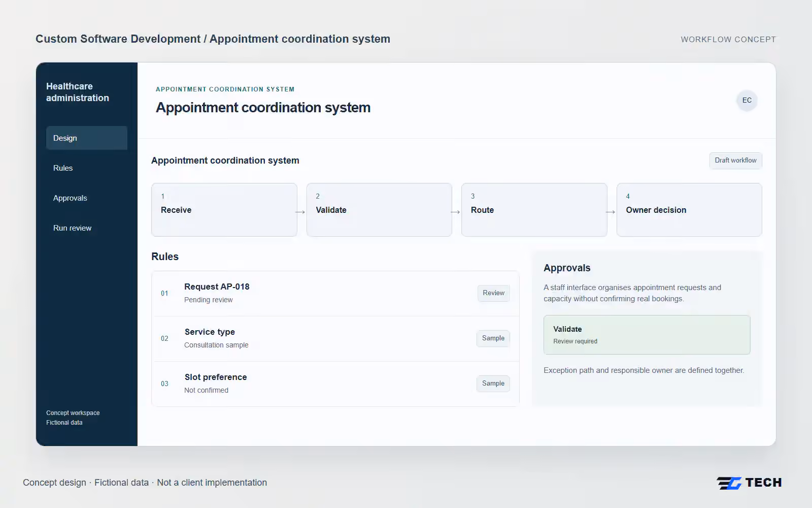The image size is (812, 508).
Task: Click rule number 02
Action: point(164,338)
